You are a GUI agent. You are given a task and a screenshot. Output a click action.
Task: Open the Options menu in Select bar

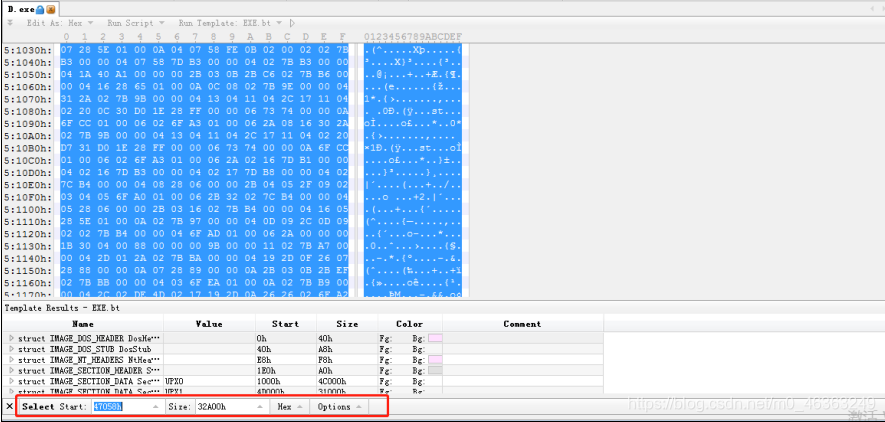[x=339, y=406]
